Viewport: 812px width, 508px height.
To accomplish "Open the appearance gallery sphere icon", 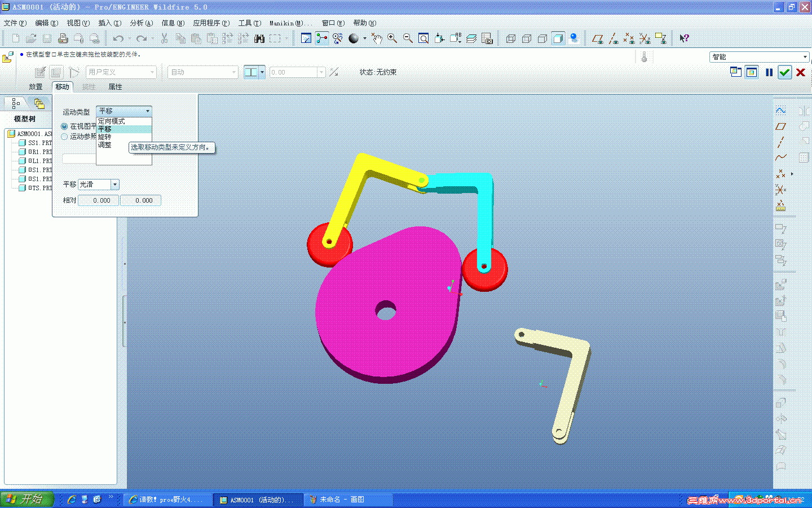I will tap(354, 38).
